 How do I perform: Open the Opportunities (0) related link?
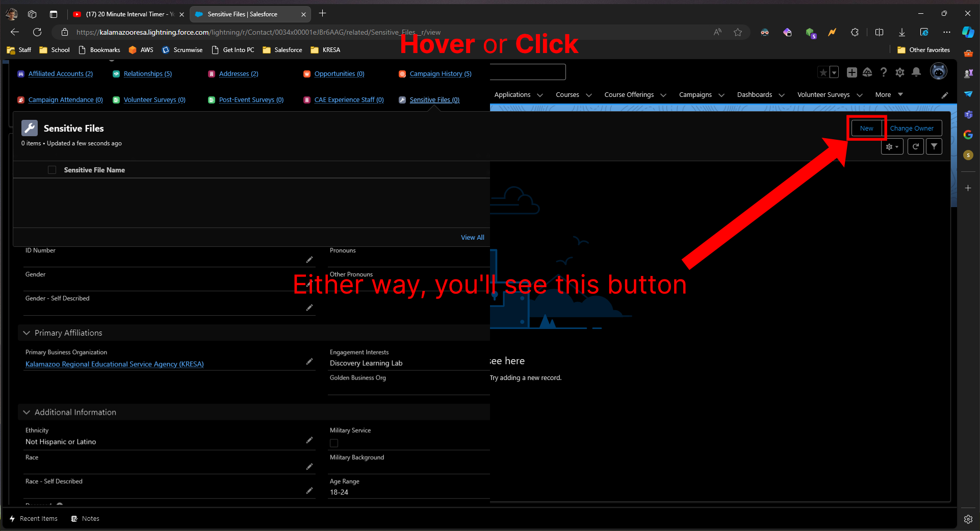(x=339, y=74)
